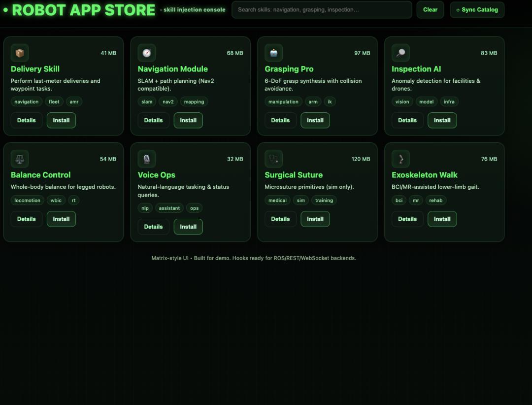Click the Surgical Suture skill icon

click(273, 159)
